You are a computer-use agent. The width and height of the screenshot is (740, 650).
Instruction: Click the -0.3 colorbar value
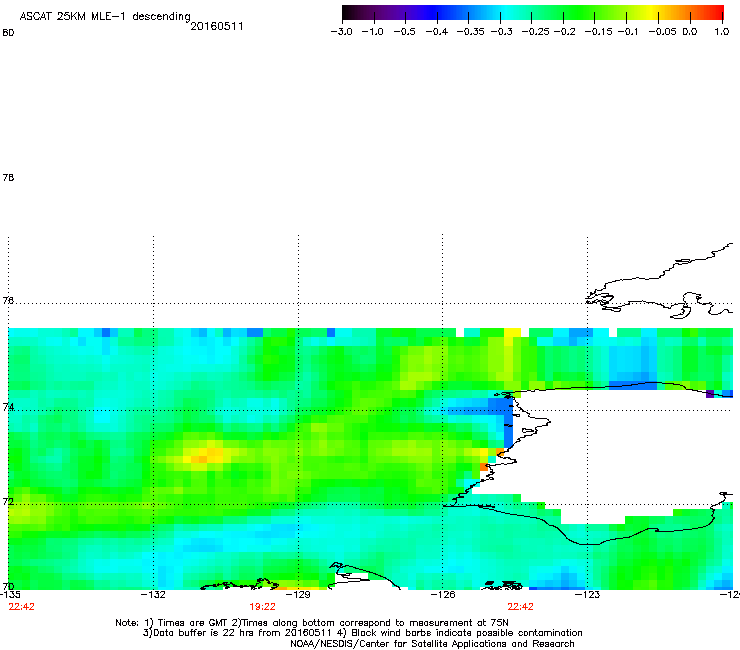[502, 32]
